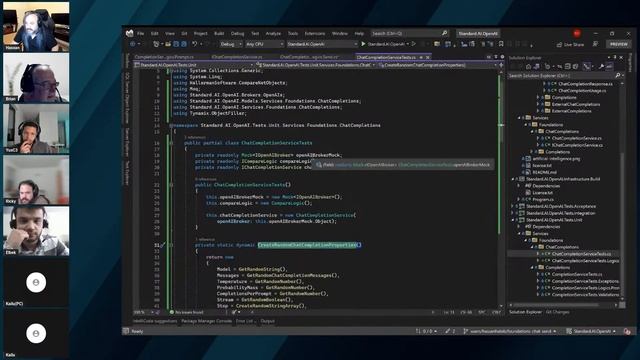
Task: Open the Package Manager Console tab
Action: click(x=206, y=321)
